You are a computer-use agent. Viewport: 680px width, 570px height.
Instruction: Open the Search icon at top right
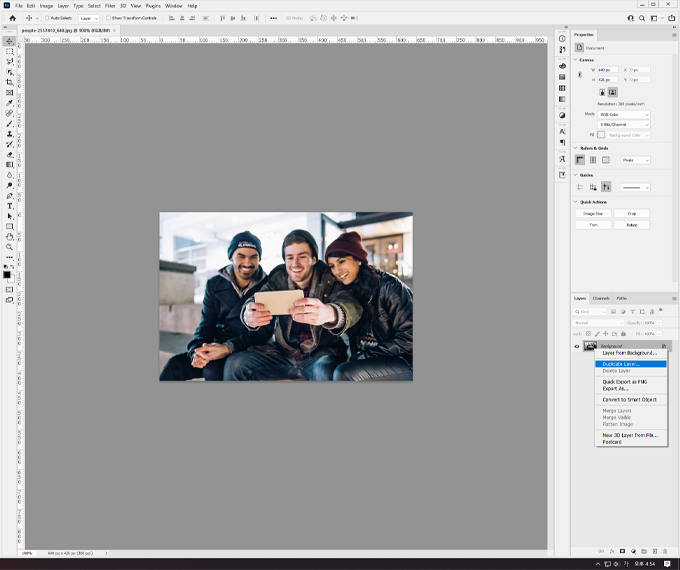point(642,18)
